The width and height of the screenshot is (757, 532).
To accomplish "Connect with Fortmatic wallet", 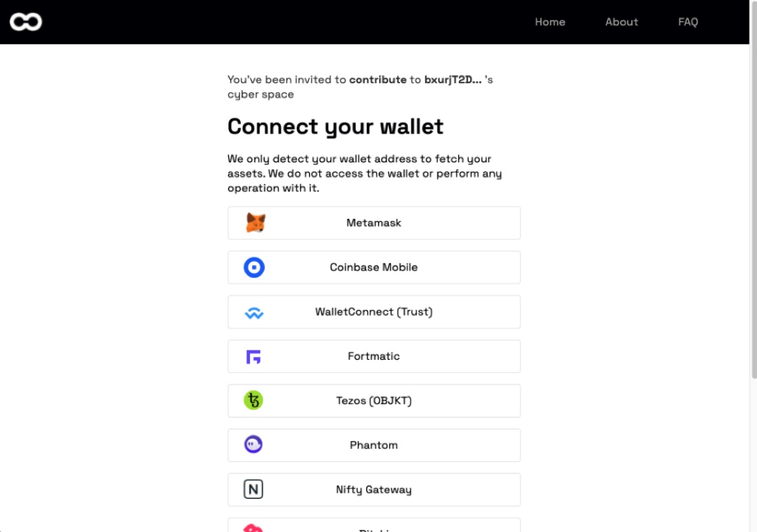I will 374,357.
